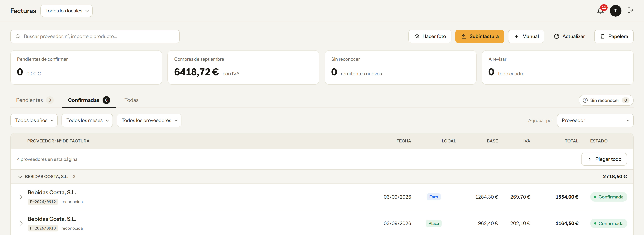Click the Faro local tag
The height and width of the screenshot is (235, 644).
coord(434,197)
